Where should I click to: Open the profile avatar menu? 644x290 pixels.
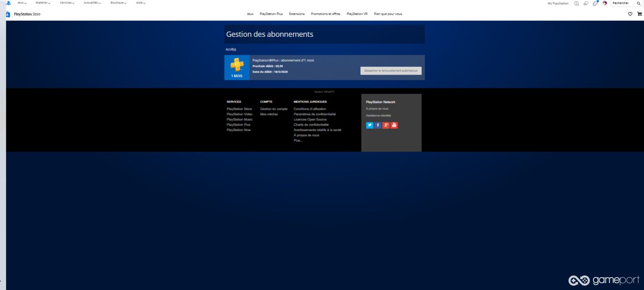click(x=605, y=3)
